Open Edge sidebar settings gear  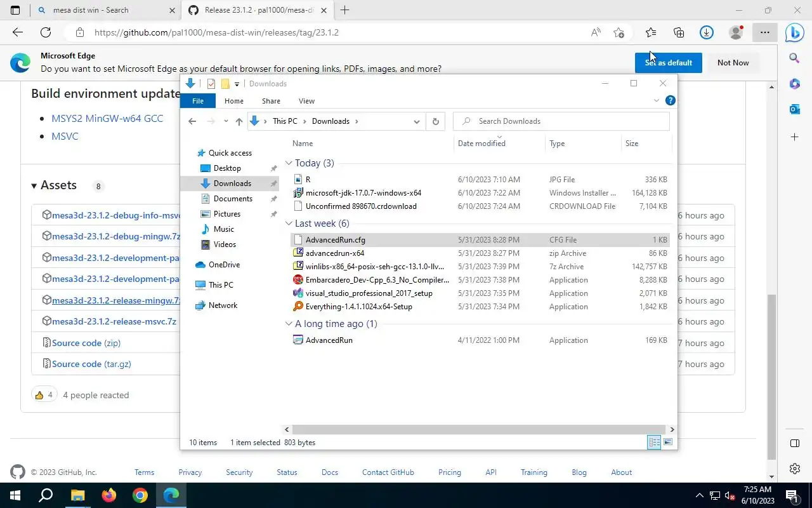click(794, 469)
